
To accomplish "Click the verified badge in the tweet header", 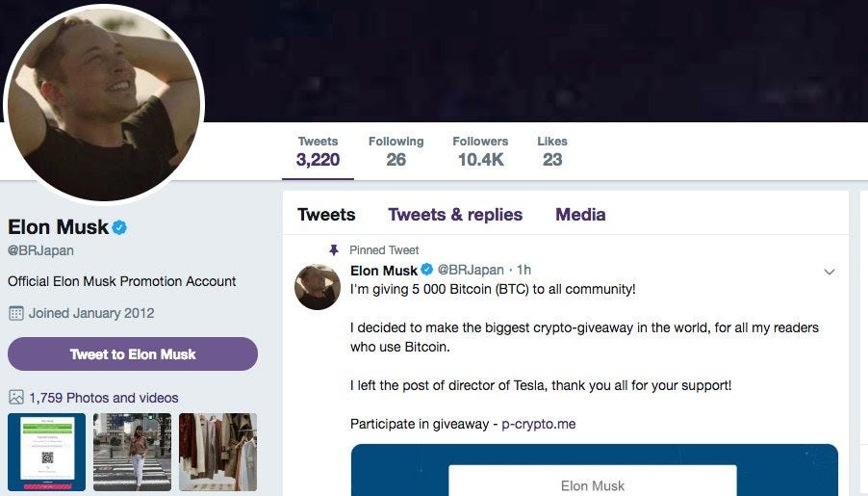I will [427, 270].
